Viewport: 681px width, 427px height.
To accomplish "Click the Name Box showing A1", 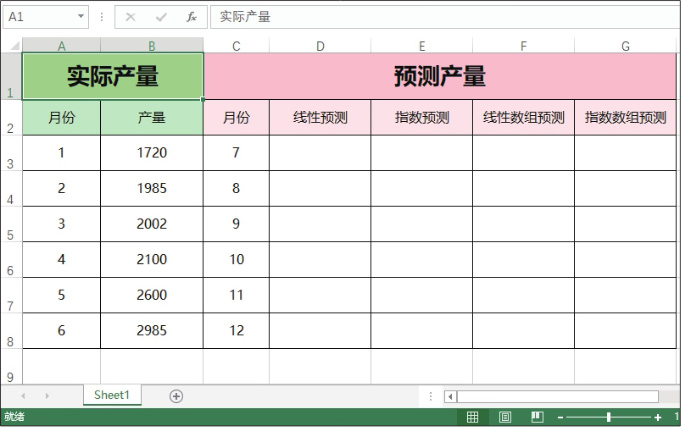I will pyautogui.click(x=45, y=17).
